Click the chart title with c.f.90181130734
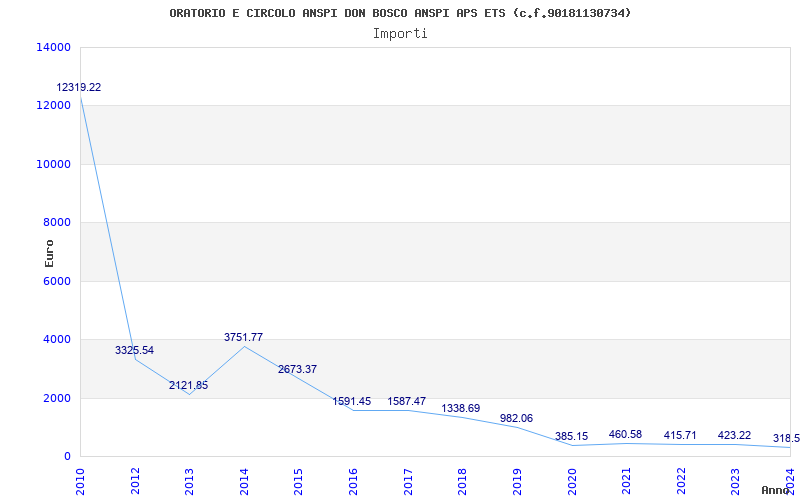The width and height of the screenshot is (800, 500). point(400,13)
